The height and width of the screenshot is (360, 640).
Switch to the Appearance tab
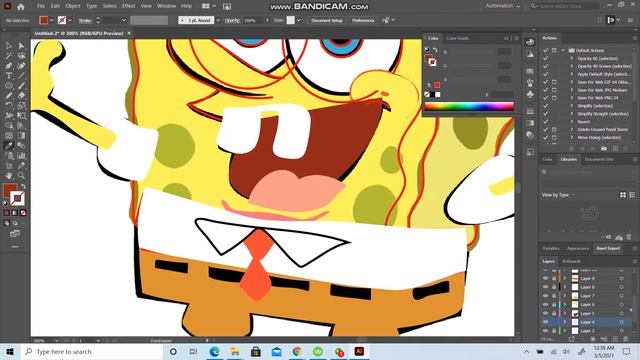pyautogui.click(x=578, y=249)
